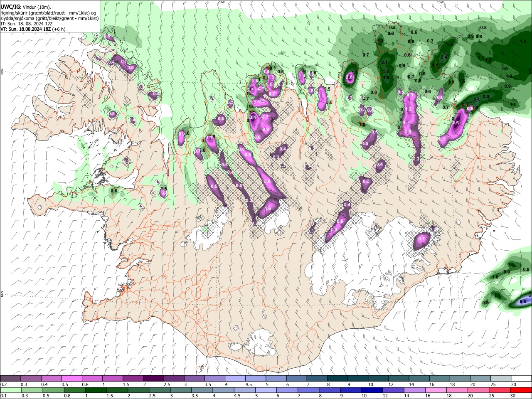Pick the pale green 0.1 swatch in bottom legend
532x399 pixels.
click(11, 390)
